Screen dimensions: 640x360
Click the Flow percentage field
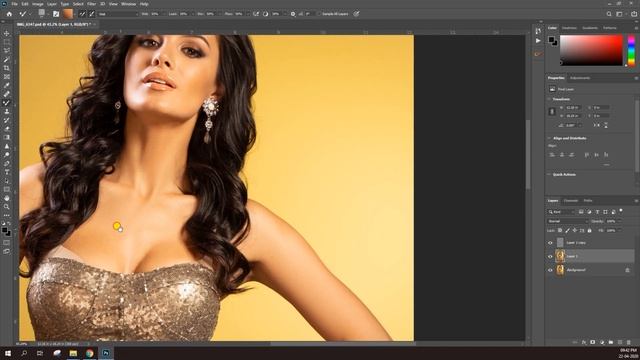click(241, 14)
